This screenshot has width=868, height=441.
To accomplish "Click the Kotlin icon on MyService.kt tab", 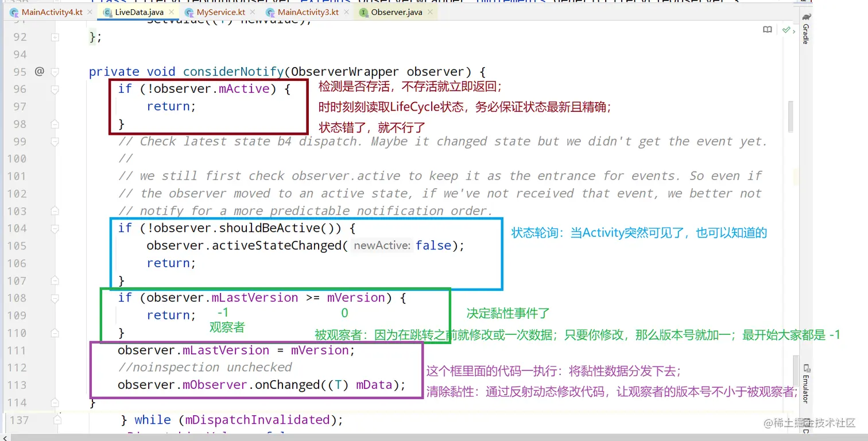I will (188, 11).
